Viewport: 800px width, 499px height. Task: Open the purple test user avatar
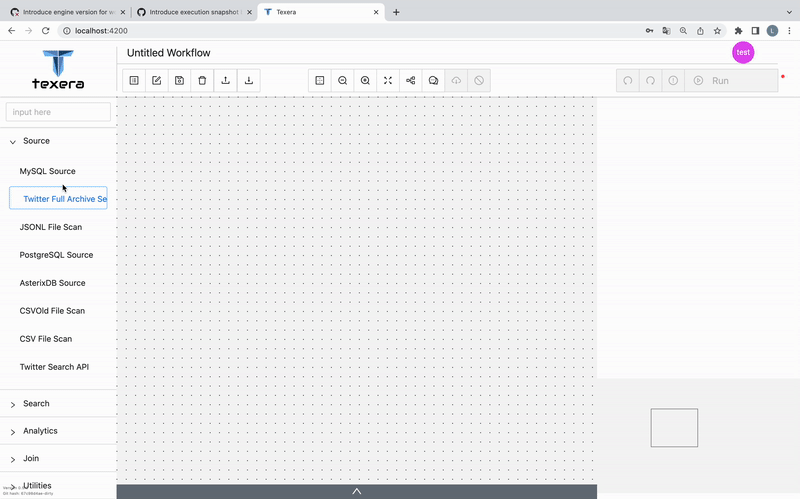pyautogui.click(x=743, y=53)
